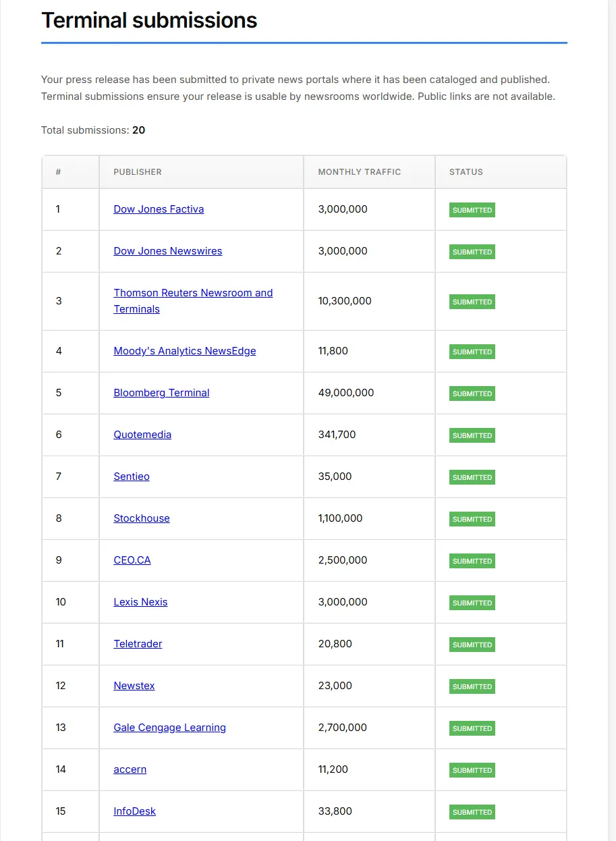Open the InfoDesk link

click(134, 811)
